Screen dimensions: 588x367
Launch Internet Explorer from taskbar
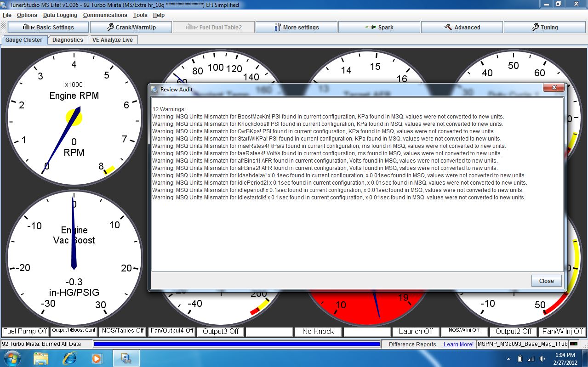pyautogui.click(x=69, y=358)
